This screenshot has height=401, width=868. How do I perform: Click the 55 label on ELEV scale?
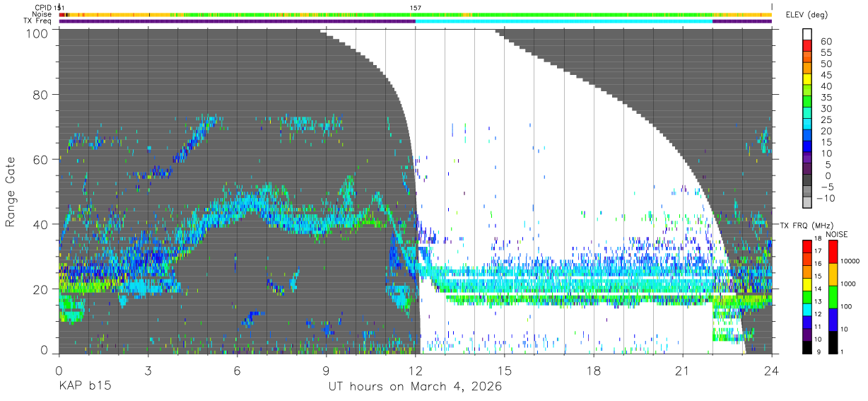click(825, 52)
